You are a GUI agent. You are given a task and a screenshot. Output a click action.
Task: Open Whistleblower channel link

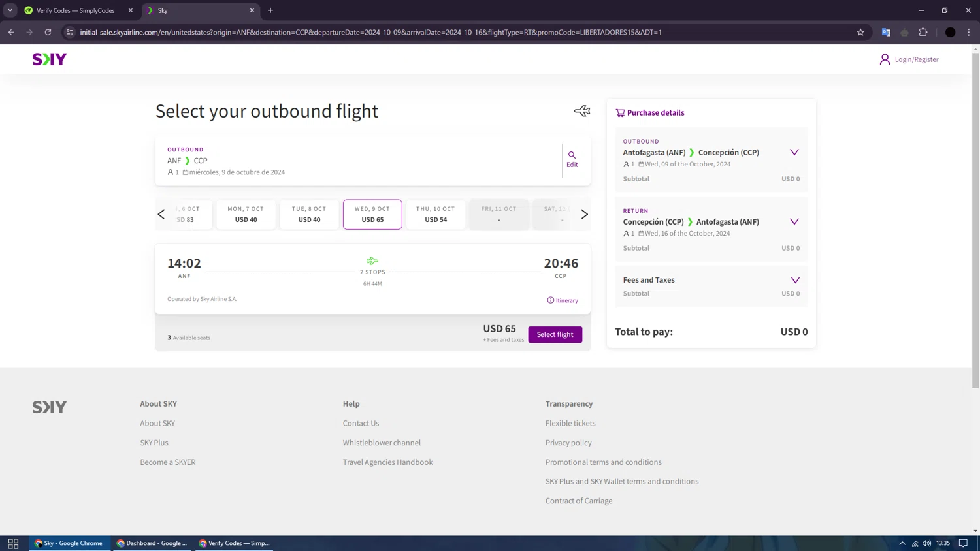click(x=382, y=443)
